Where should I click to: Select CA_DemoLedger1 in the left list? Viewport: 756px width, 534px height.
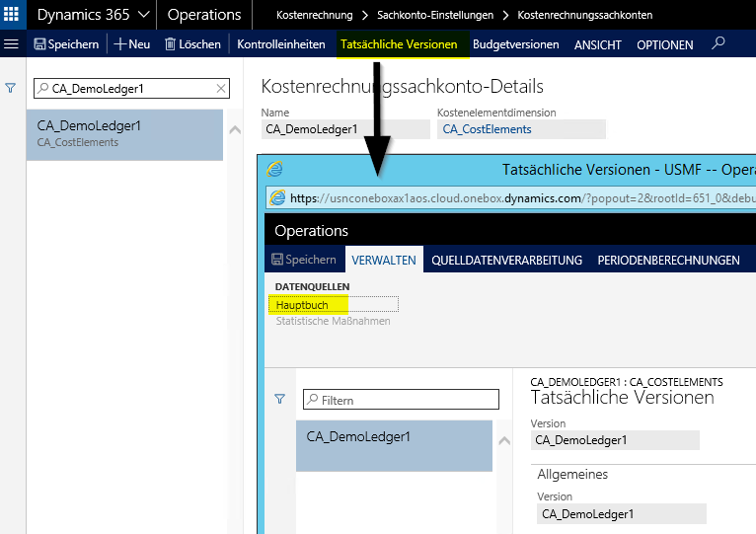click(124, 133)
